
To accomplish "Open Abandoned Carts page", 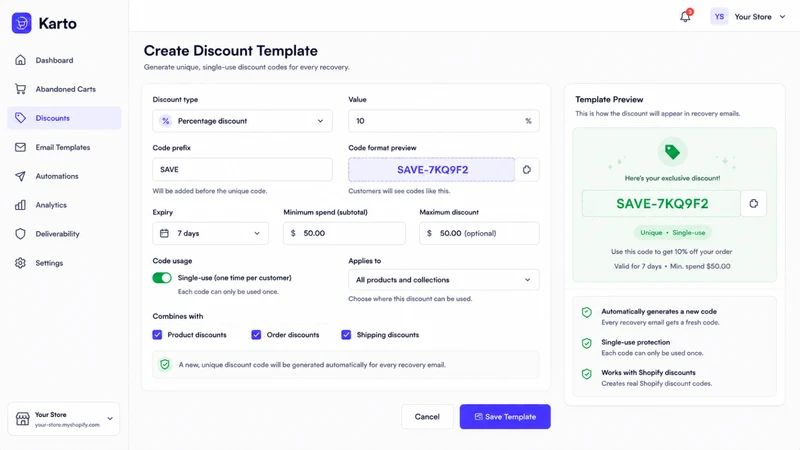I will point(64,89).
